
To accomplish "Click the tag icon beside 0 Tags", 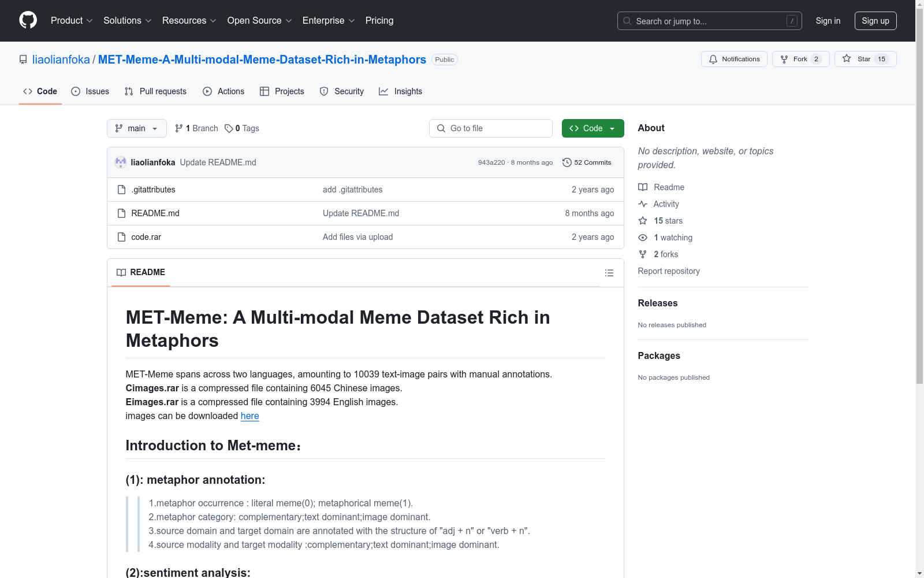I will [229, 128].
